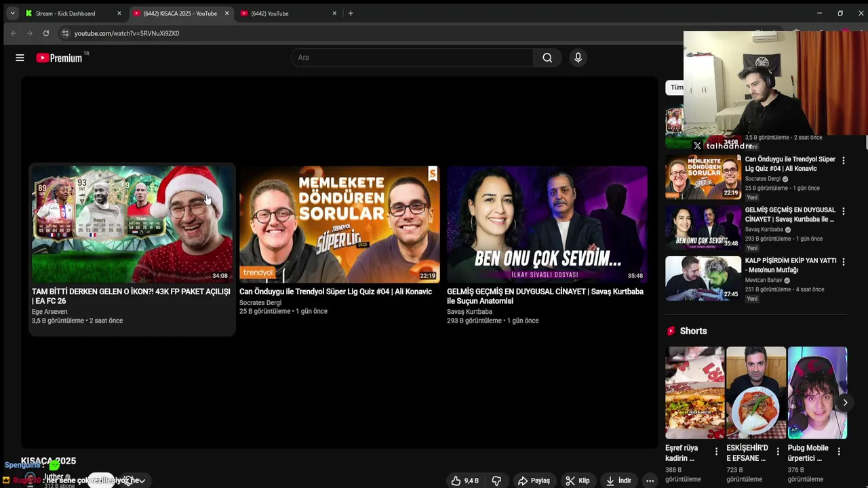Open the ESKİŞEHİR'D EFSANE Short thumbnail
This screenshot has height=488, width=868.
click(756, 393)
